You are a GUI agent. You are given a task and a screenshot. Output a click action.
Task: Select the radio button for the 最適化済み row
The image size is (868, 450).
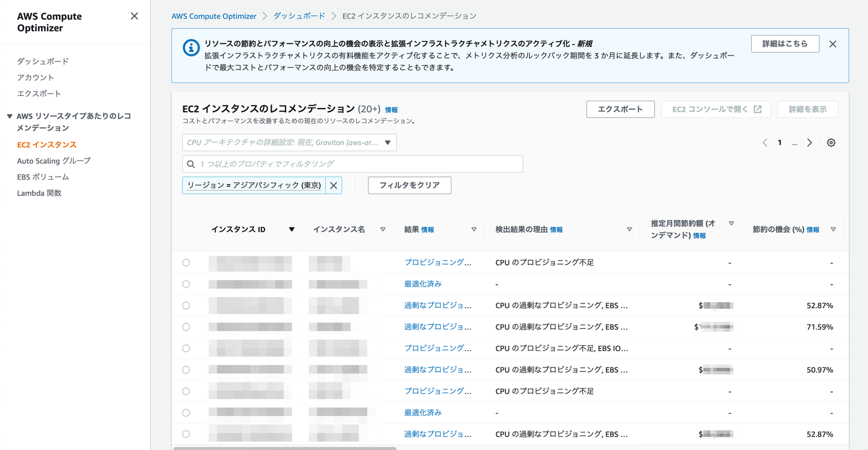point(186,284)
